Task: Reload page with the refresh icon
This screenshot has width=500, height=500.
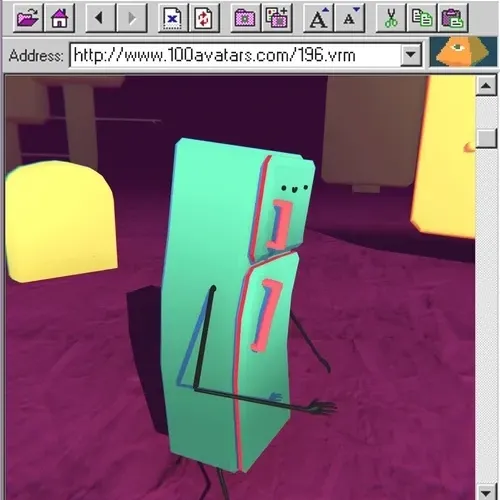Action: tap(204, 18)
